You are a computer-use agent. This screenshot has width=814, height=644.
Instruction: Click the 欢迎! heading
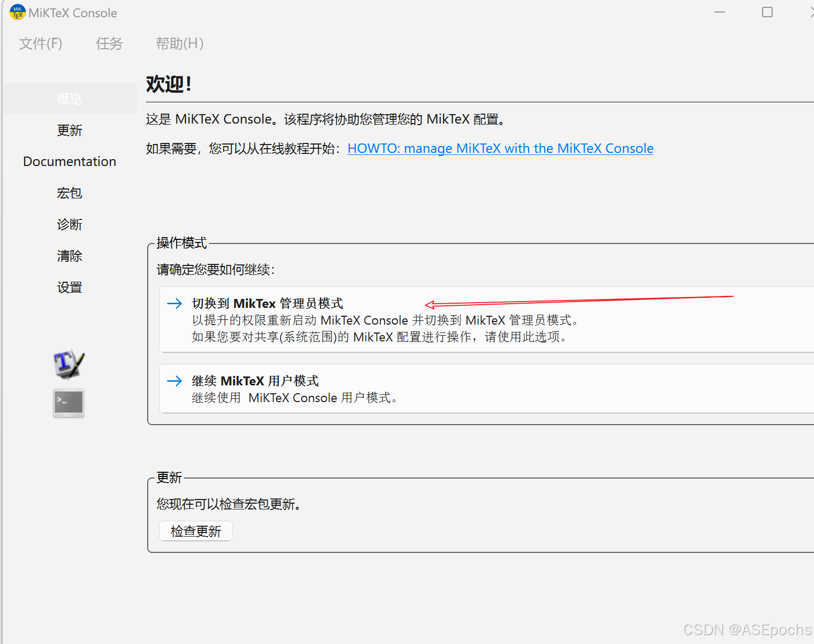pyautogui.click(x=169, y=84)
